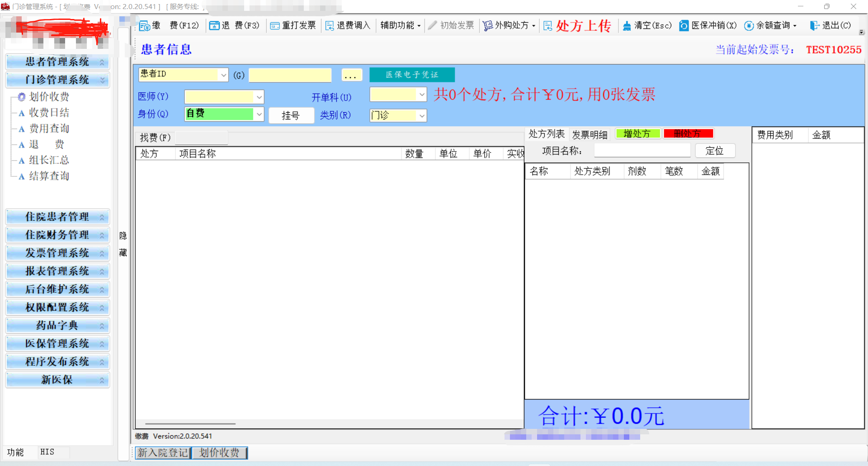Screen dimensions: 868x466
Task: Open 结算查询 in the sidebar tree
Action: [x=49, y=176]
